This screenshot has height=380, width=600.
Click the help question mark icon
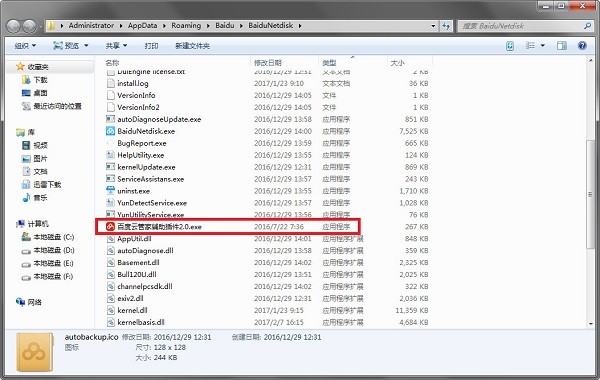click(x=582, y=46)
